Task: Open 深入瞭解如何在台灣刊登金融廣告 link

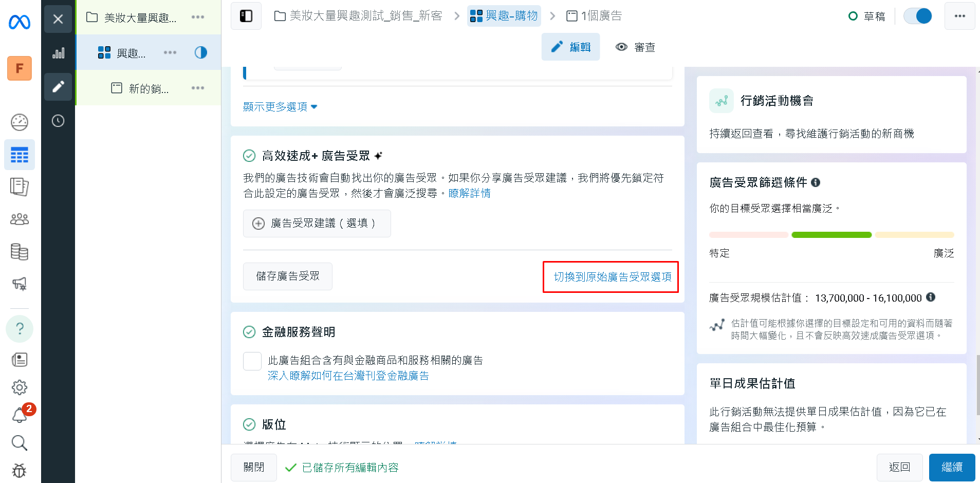Action: (x=348, y=376)
